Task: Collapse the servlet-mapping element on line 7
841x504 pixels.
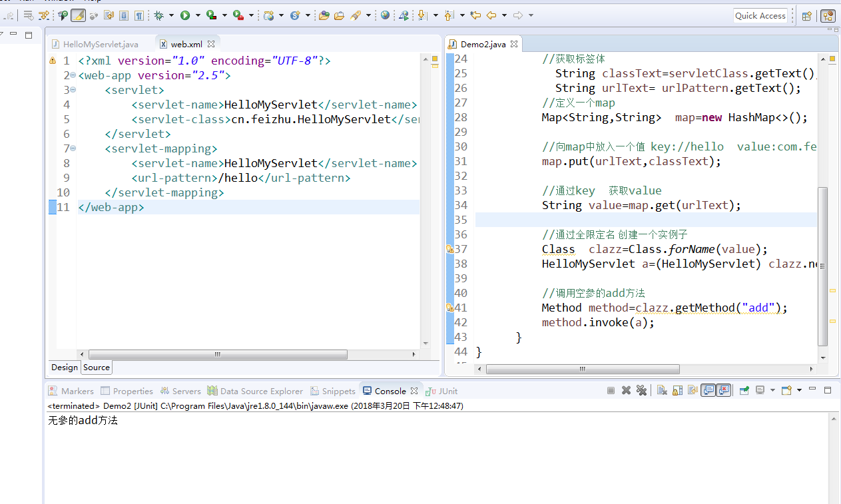Action: 73,148
